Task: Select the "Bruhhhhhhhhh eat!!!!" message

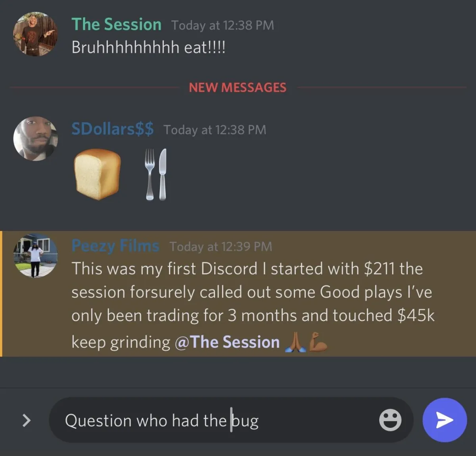Action: (148, 48)
